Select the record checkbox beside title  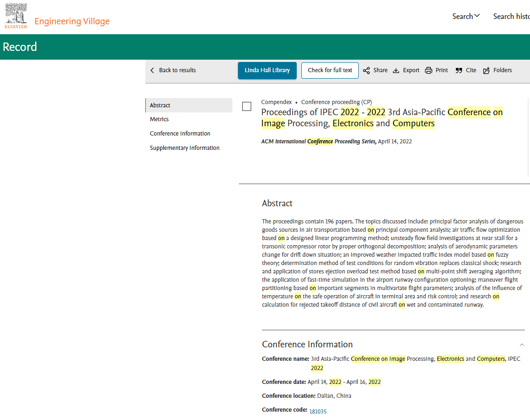pos(247,106)
